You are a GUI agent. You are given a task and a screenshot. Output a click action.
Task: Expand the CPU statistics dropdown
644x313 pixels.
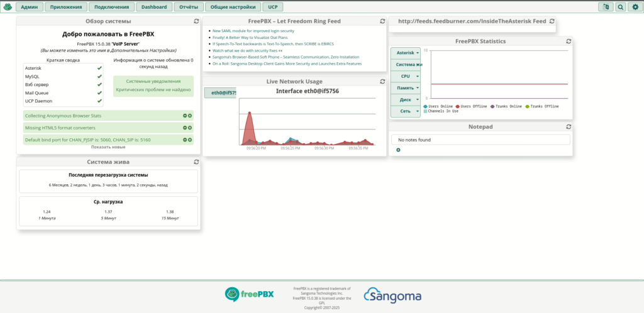pos(406,76)
